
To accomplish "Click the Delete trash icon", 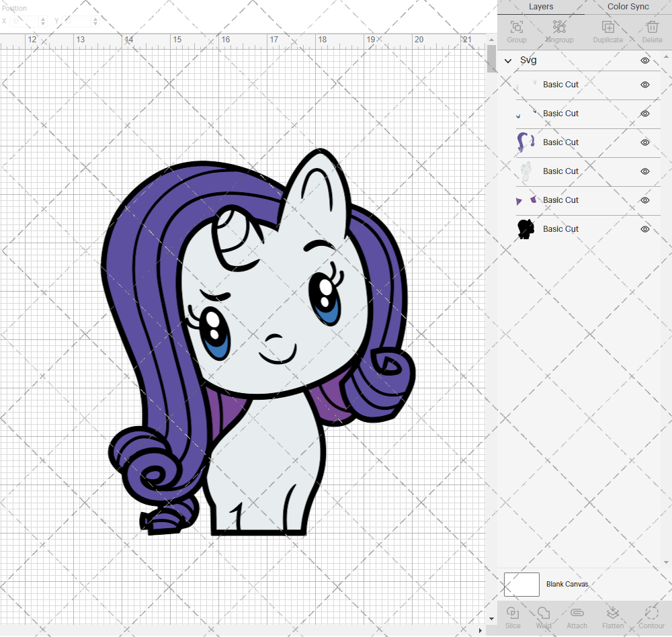I will (x=652, y=27).
